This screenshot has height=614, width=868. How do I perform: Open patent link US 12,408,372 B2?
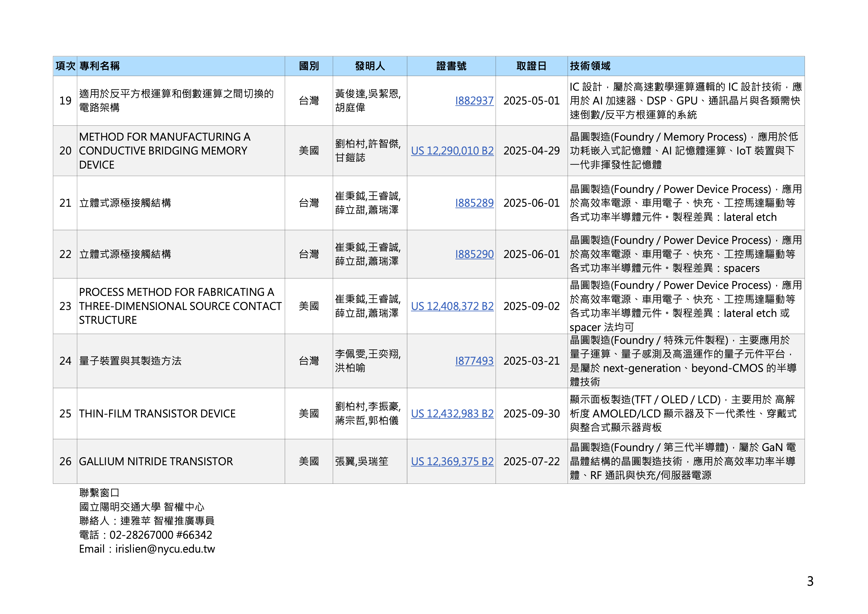(452, 306)
